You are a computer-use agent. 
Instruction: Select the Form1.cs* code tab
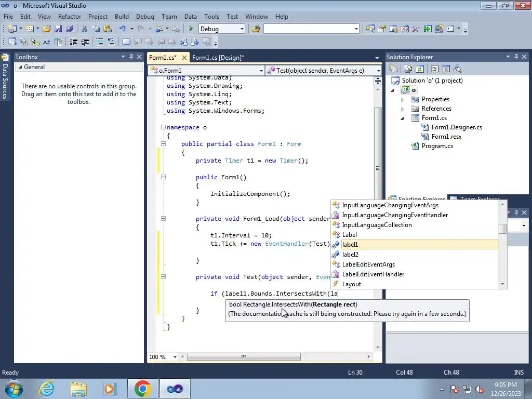click(x=163, y=57)
